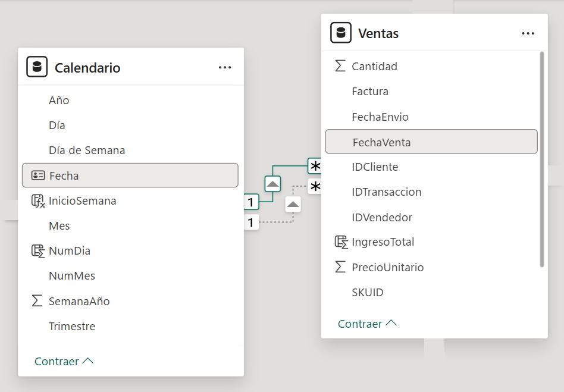Click the measure icon beside IngresoTotal

341,242
